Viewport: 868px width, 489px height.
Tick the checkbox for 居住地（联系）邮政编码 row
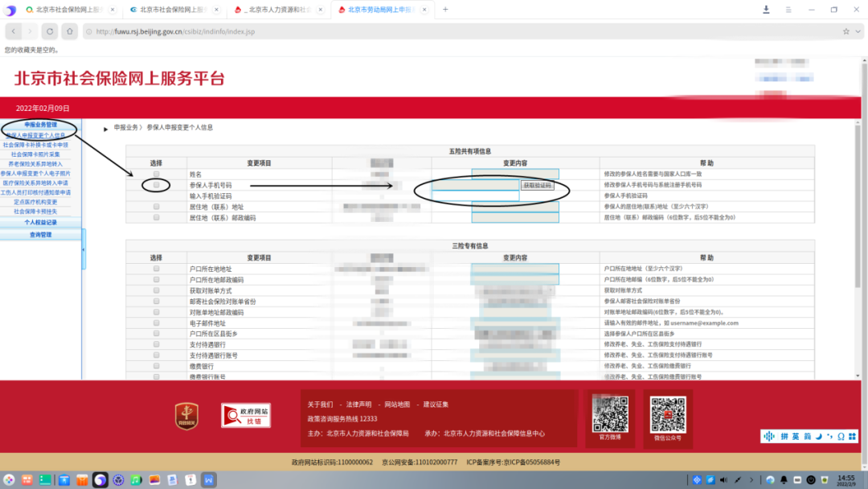pos(156,218)
